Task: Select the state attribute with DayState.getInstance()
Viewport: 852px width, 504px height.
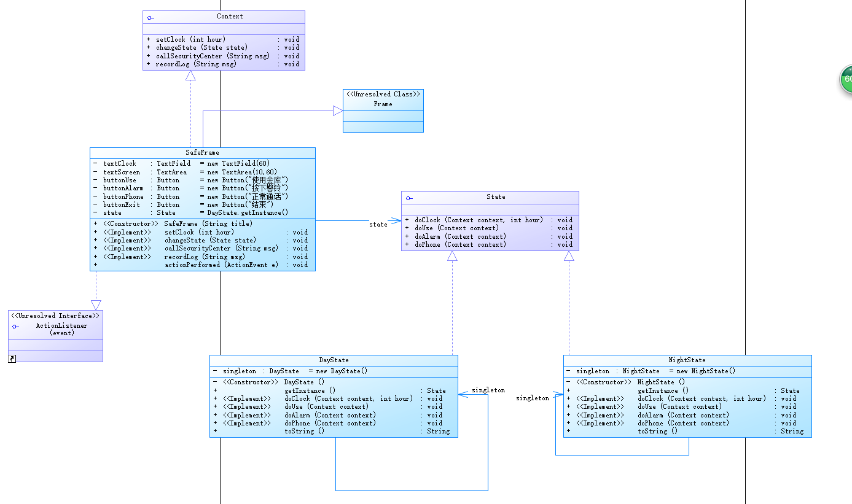Action: click(190, 213)
